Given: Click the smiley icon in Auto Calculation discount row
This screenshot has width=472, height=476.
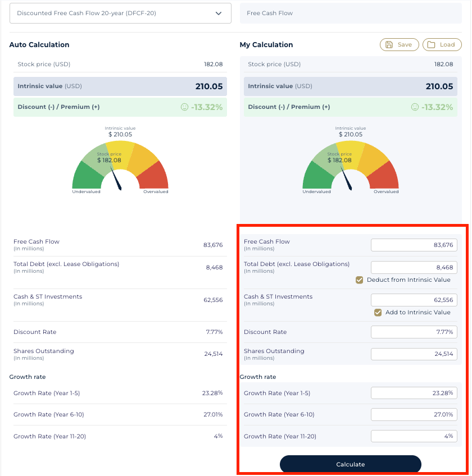Looking at the screenshot, I should tap(184, 107).
